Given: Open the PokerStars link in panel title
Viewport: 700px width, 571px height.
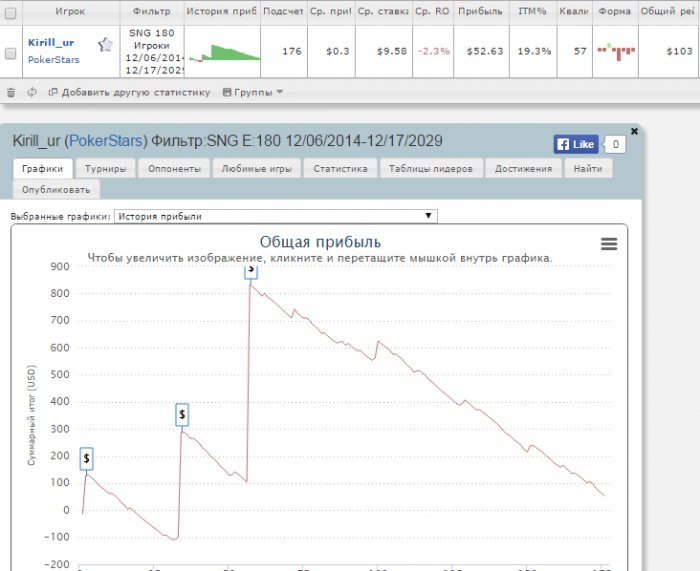Looking at the screenshot, I should pyautogui.click(x=106, y=141).
